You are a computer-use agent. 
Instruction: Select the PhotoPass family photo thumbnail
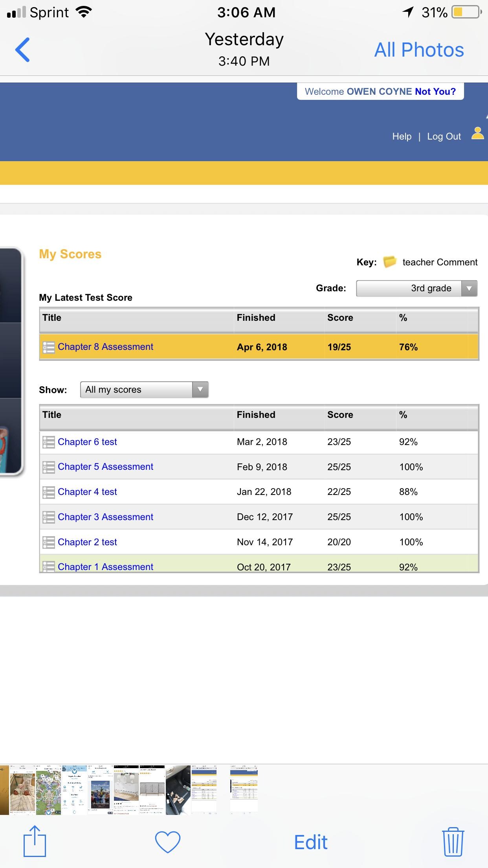pos(100,790)
